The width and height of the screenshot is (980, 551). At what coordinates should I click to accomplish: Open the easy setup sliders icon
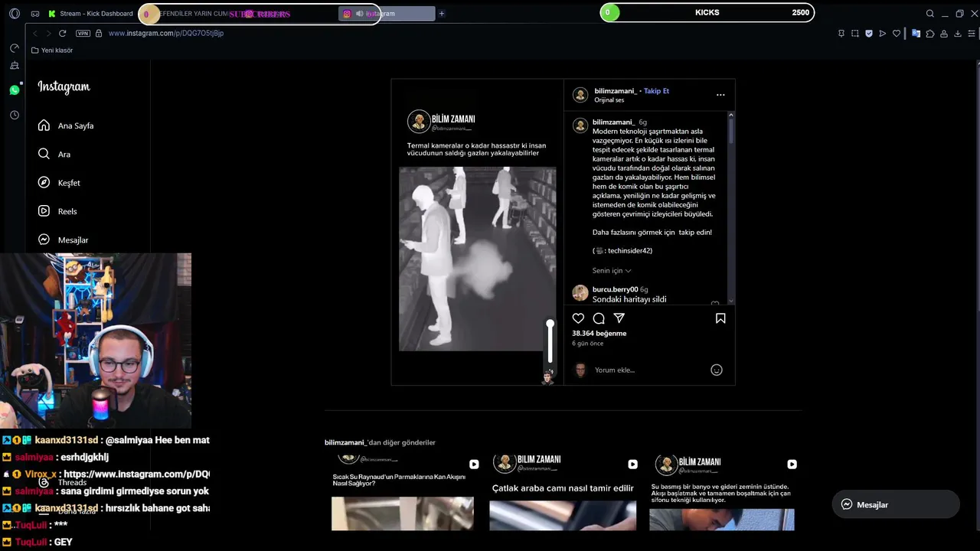[x=972, y=34]
